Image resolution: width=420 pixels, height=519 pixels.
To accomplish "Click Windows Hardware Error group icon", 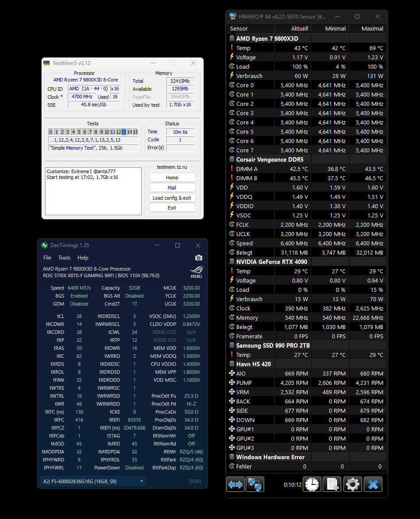I will tap(232, 457).
